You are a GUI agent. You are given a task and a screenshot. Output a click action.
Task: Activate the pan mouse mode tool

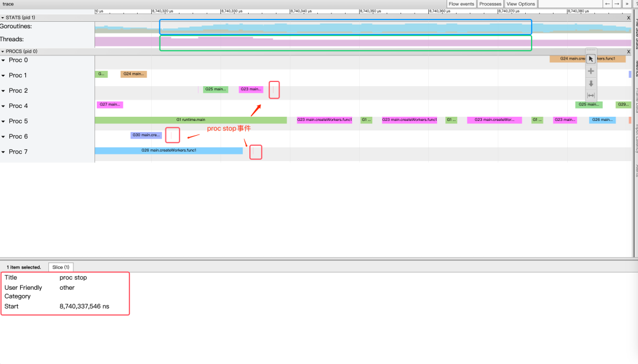coord(591,71)
